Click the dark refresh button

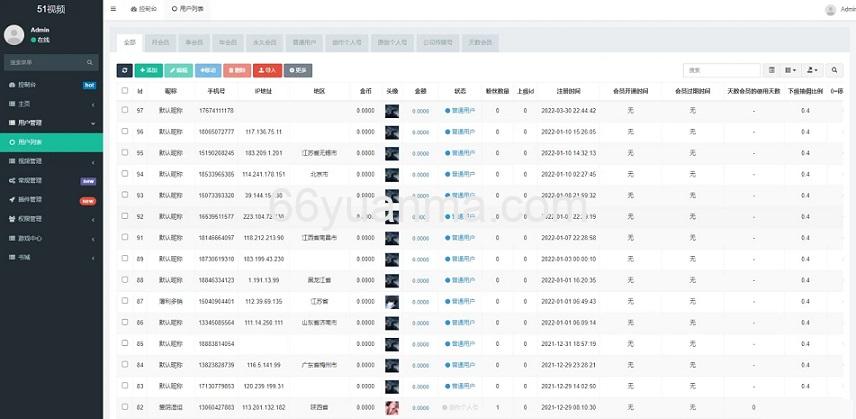(x=124, y=70)
